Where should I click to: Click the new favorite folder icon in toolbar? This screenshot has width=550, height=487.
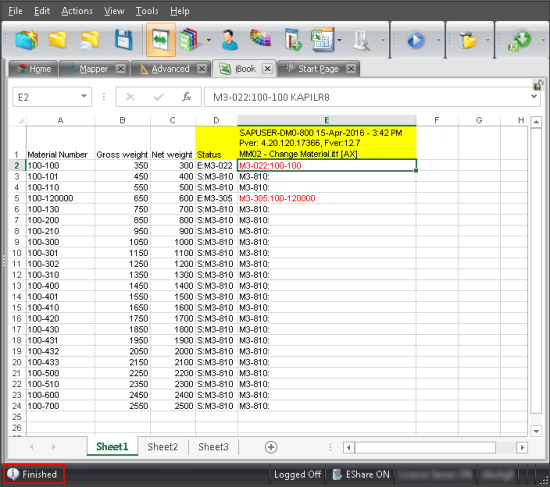click(26, 40)
